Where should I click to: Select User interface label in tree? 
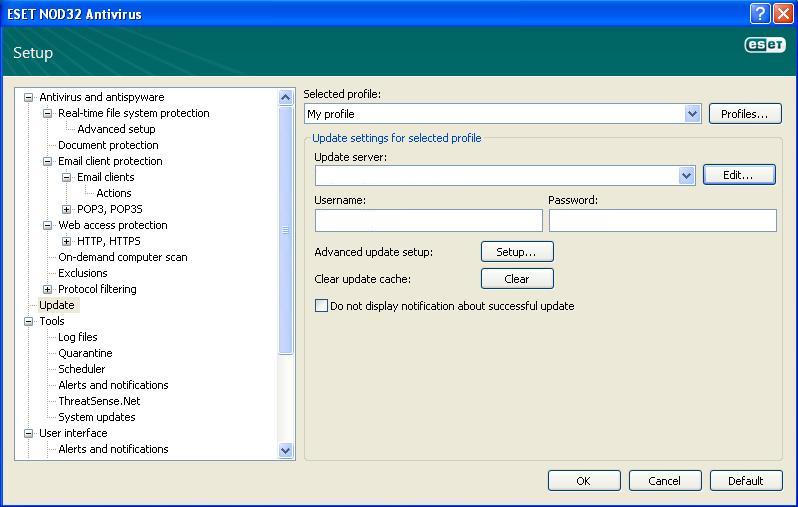click(73, 433)
